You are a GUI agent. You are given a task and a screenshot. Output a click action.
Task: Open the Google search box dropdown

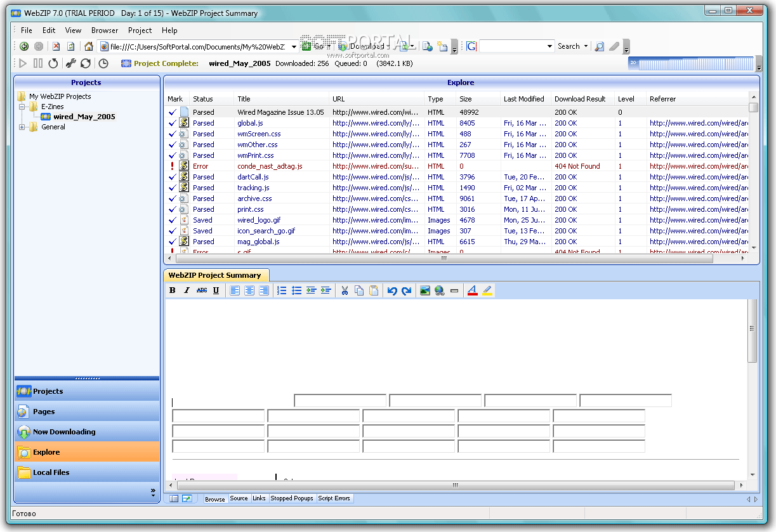point(550,46)
